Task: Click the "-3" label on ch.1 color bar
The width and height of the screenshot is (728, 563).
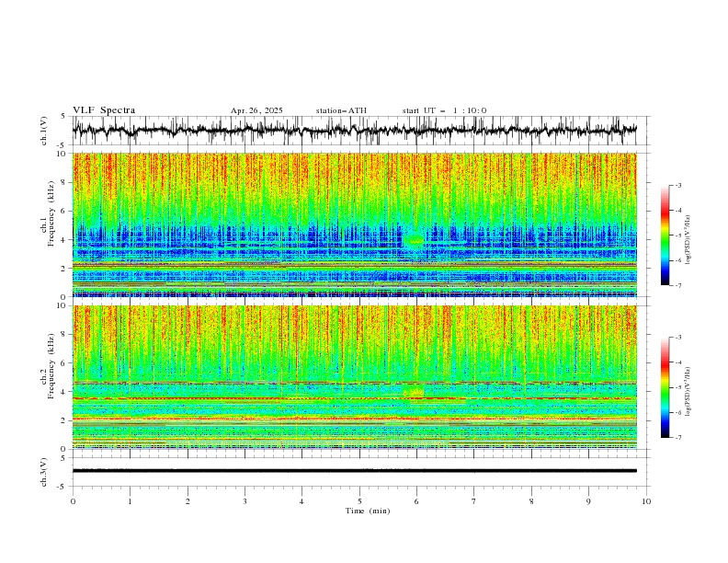Action: tap(678, 185)
